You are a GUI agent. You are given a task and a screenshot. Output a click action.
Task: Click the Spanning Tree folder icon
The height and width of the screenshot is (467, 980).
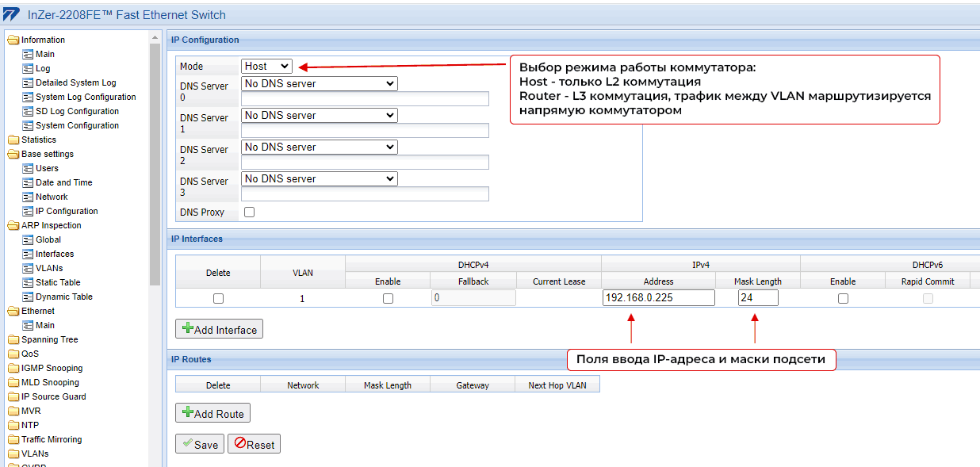point(13,339)
